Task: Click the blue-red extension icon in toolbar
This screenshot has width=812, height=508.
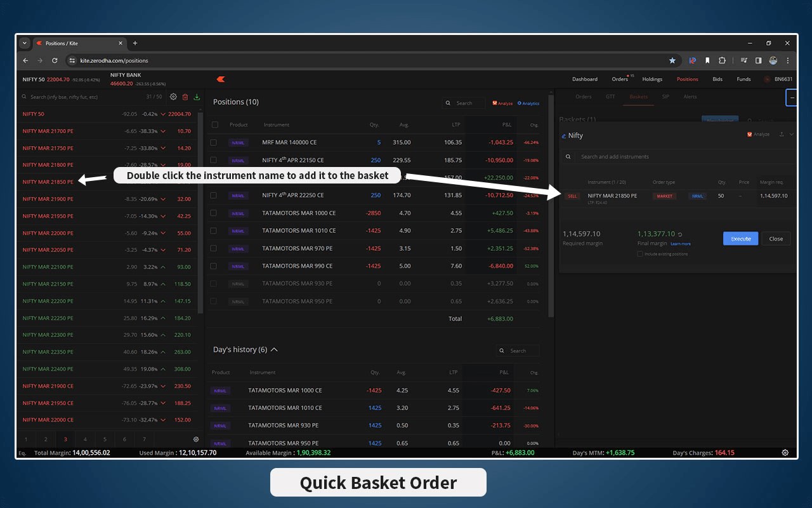Action: [693, 60]
